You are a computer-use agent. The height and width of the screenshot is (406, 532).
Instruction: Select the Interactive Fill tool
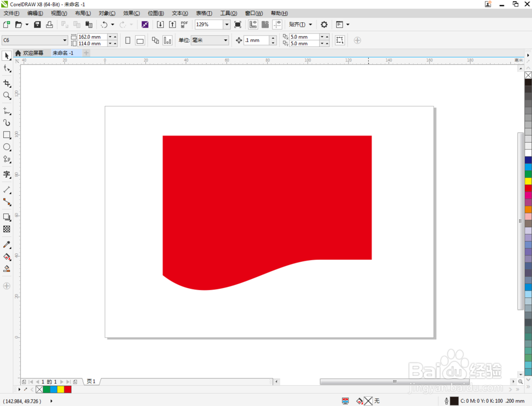(7, 256)
